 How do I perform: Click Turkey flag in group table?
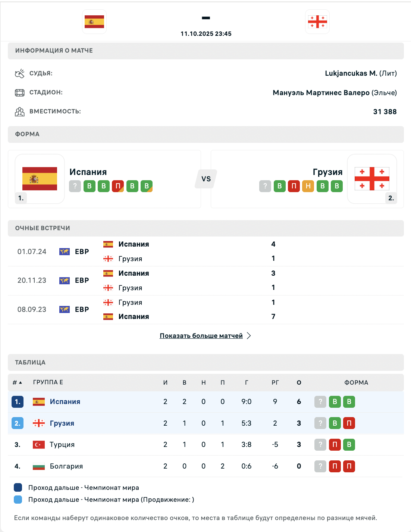(39, 445)
